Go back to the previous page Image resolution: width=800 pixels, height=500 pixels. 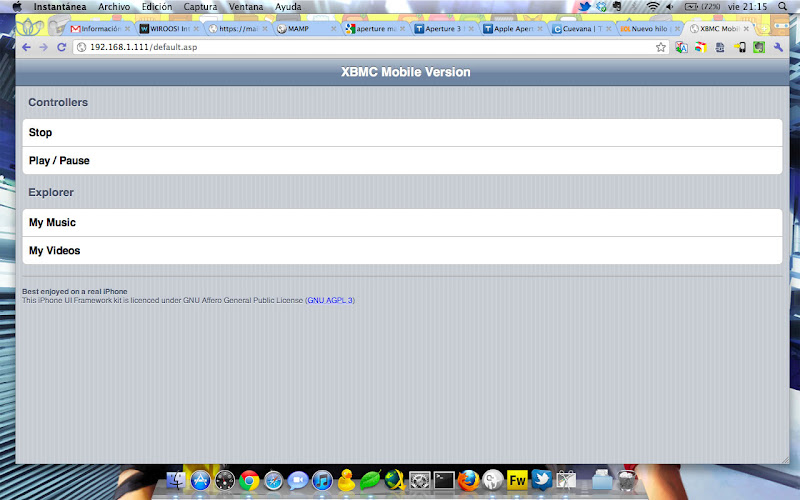[27, 47]
